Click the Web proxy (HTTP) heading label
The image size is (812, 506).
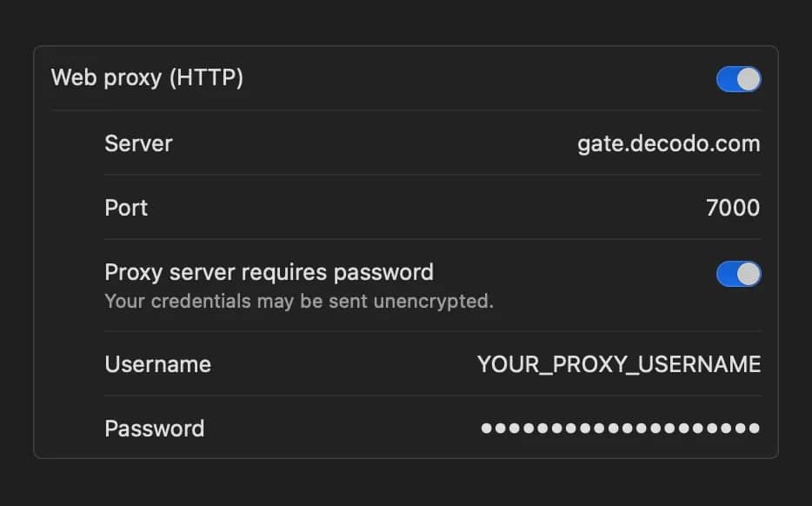(x=147, y=78)
